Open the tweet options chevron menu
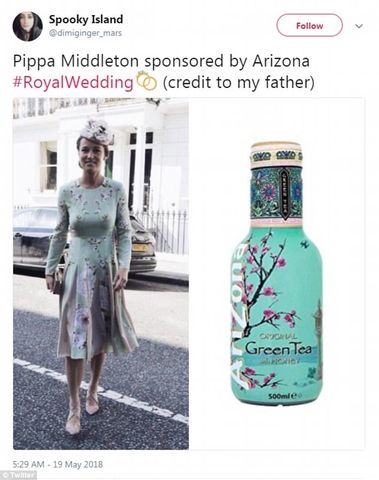Image resolution: width=379 pixels, height=480 pixels. tap(359, 26)
